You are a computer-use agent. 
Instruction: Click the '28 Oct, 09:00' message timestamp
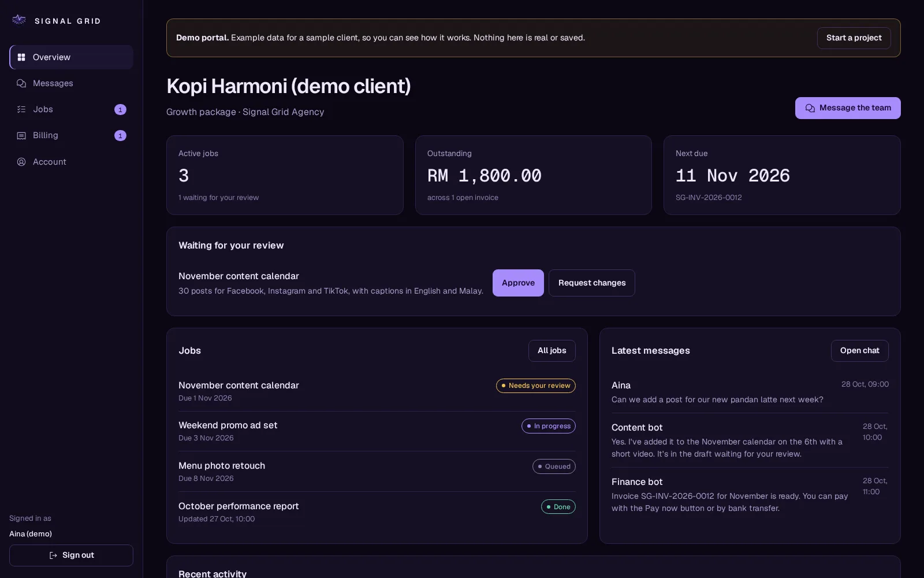click(x=865, y=384)
